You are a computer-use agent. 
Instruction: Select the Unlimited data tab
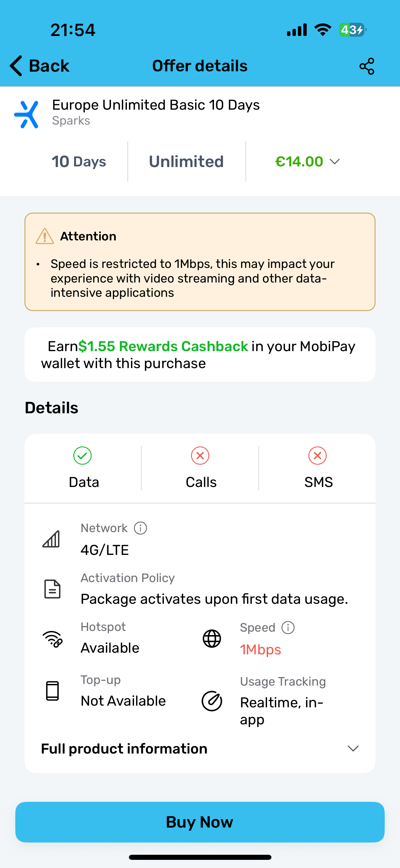click(x=186, y=162)
